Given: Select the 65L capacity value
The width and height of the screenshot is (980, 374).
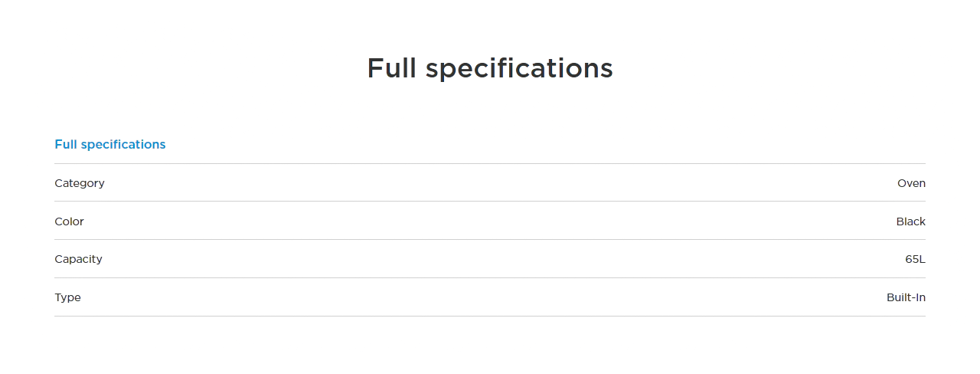Looking at the screenshot, I should pyautogui.click(x=915, y=259).
